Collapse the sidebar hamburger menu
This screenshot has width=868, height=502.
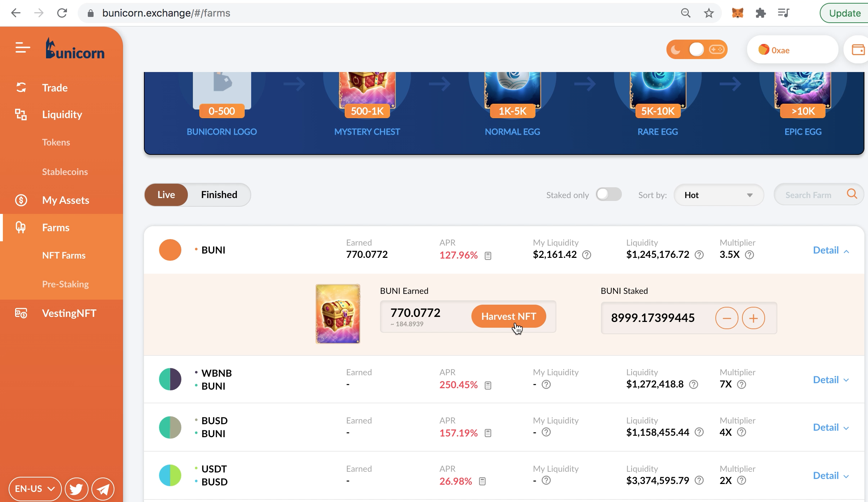click(x=23, y=48)
